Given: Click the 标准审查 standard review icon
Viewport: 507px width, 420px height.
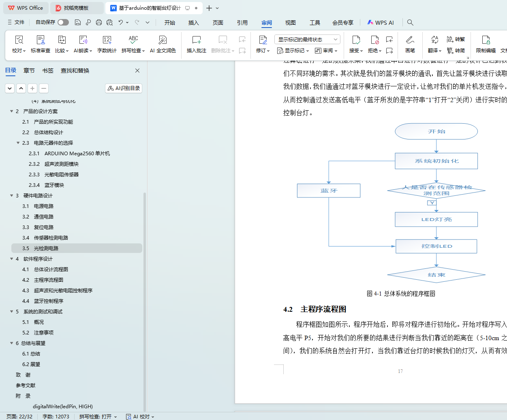Looking at the screenshot, I should [41, 40].
